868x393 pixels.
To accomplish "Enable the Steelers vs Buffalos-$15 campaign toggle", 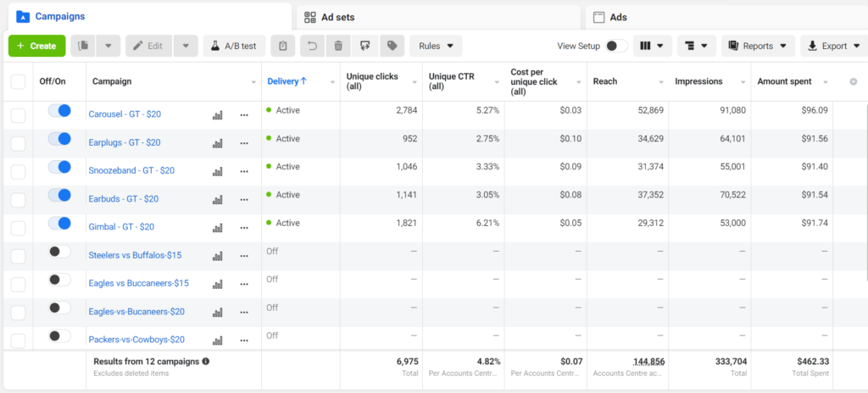I will [x=60, y=252].
